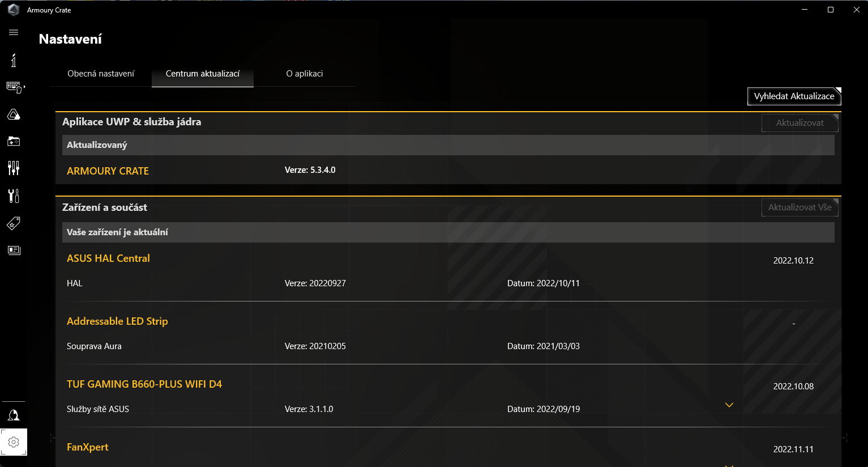This screenshot has height=467, width=868.
Task: Select the Centrum aktualizací tab
Action: point(203,74)
